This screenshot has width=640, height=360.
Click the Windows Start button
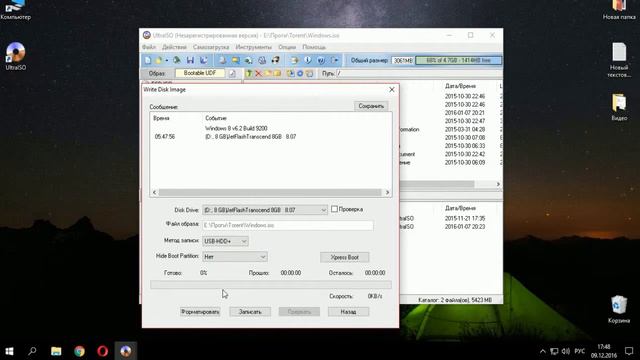[x=9, y=351]
